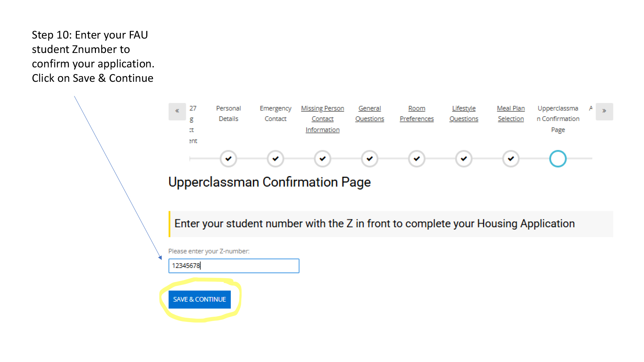Select the Missing Person Contact checkmark icon
The image size is (644, 362).
tap(322, 159)
